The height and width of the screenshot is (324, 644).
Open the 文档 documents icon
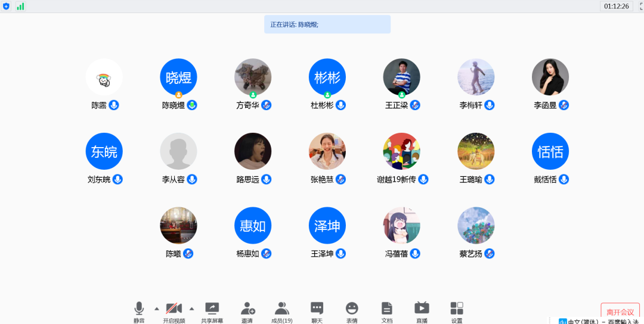pos(387,309)
